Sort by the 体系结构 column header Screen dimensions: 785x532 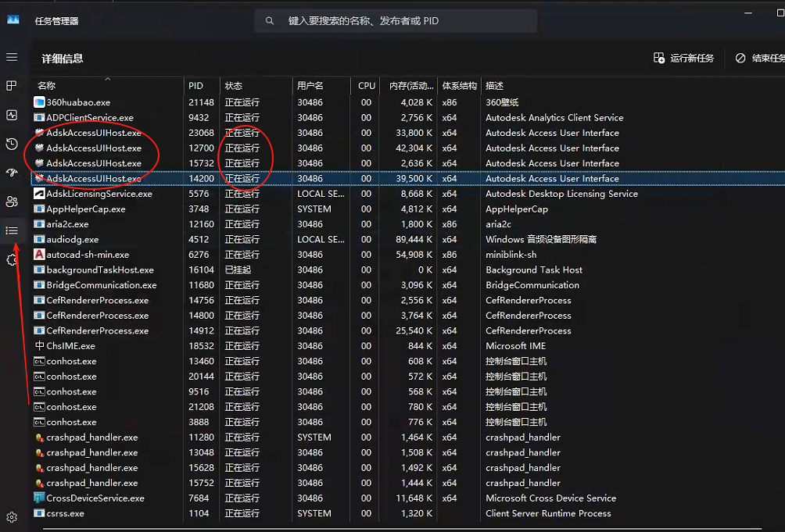click(x=460, y=85)
